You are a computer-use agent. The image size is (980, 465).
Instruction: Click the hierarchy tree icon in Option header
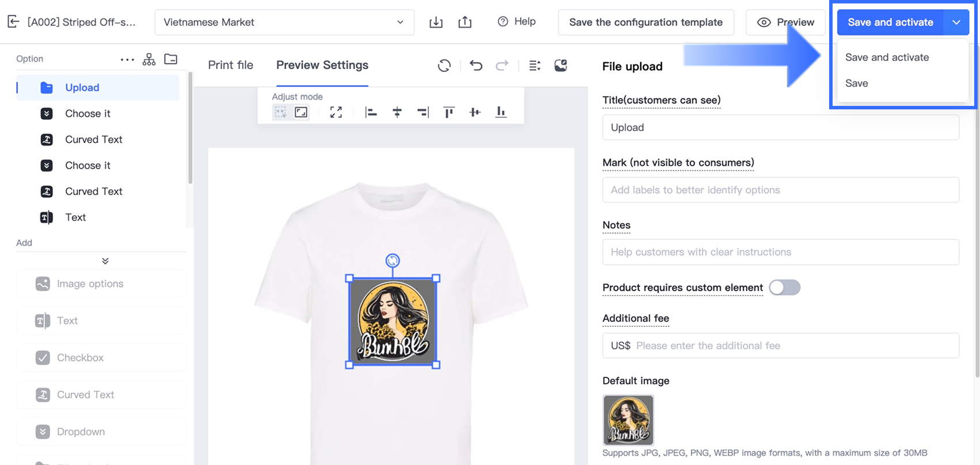click(149, 59)
